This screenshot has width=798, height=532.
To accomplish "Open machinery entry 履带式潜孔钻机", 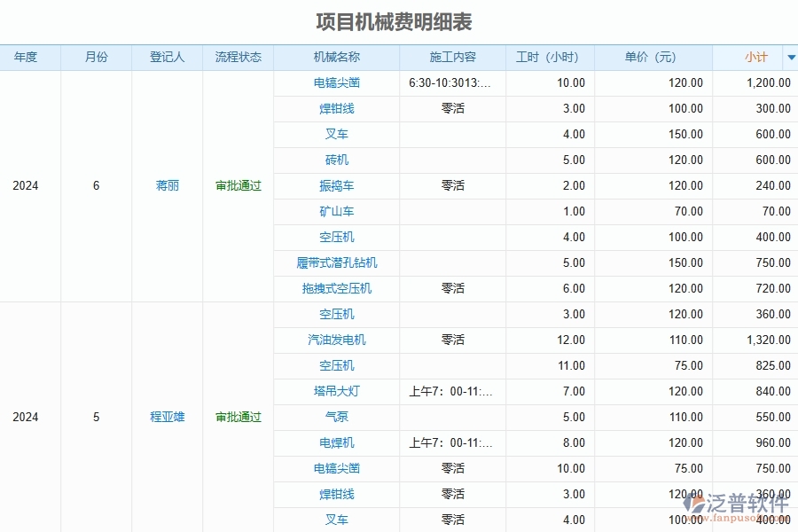I will [x=337, y=262].
